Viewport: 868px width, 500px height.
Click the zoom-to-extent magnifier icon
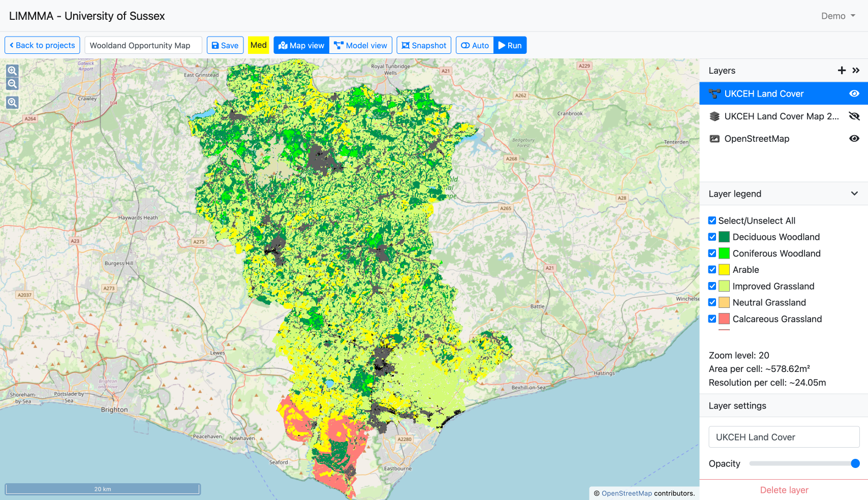coord(12,103)
